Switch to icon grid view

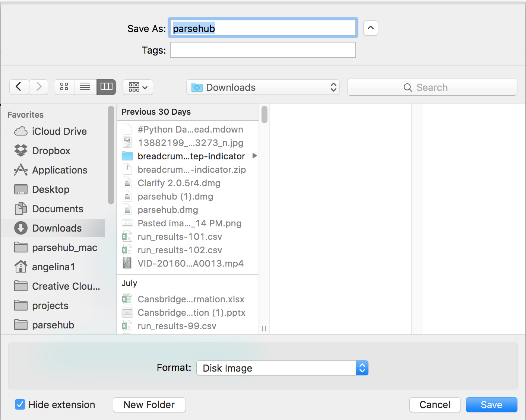pos(64,87)
